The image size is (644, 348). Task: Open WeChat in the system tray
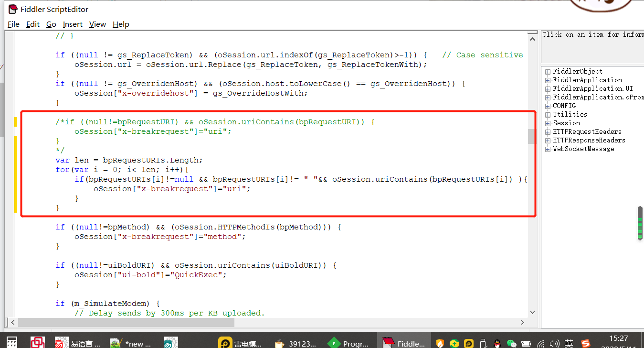tap(511, 343)
